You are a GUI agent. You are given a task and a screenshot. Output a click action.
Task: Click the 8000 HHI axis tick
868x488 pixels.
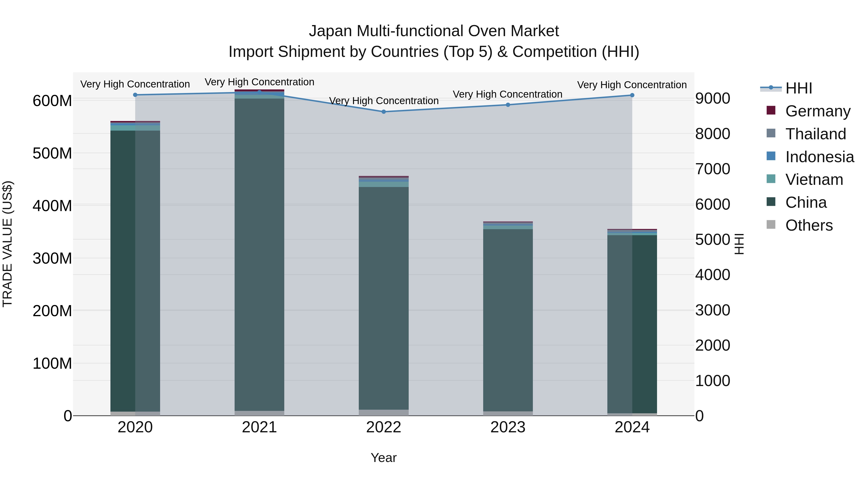tap(713, 134)
